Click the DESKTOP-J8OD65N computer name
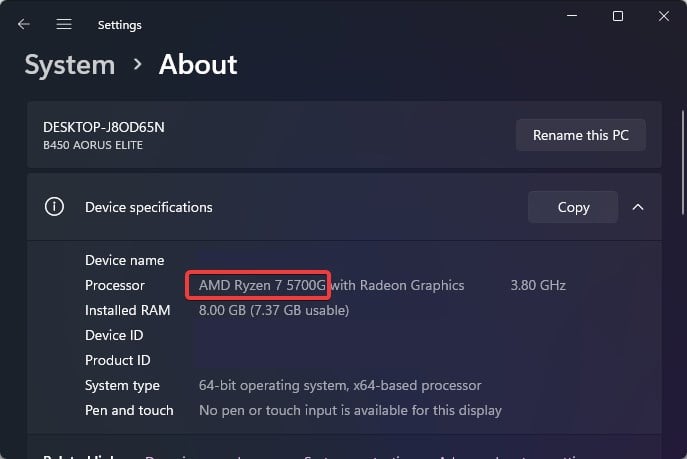 (x=104, y=127)
